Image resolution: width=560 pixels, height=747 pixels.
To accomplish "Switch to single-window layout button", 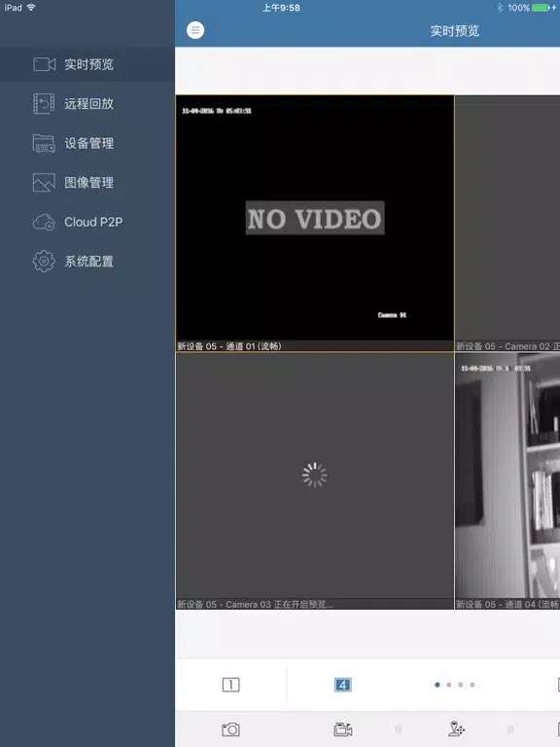I will click(231, 685).
